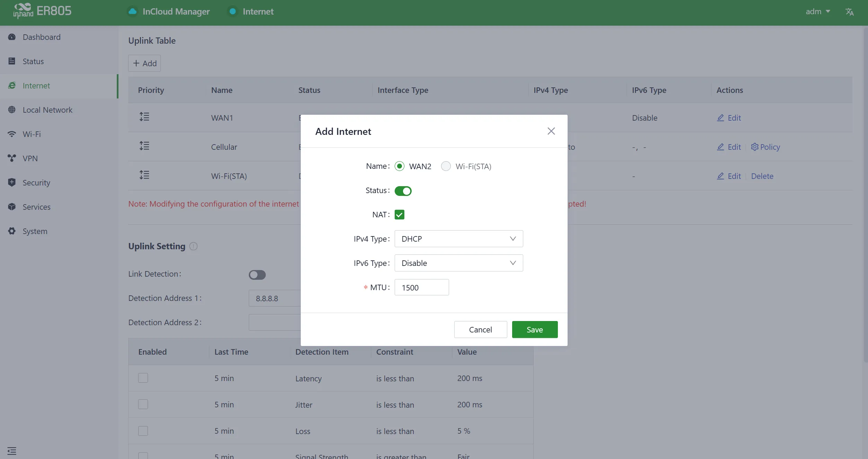Open the Internet item in the sidebar

59,86
